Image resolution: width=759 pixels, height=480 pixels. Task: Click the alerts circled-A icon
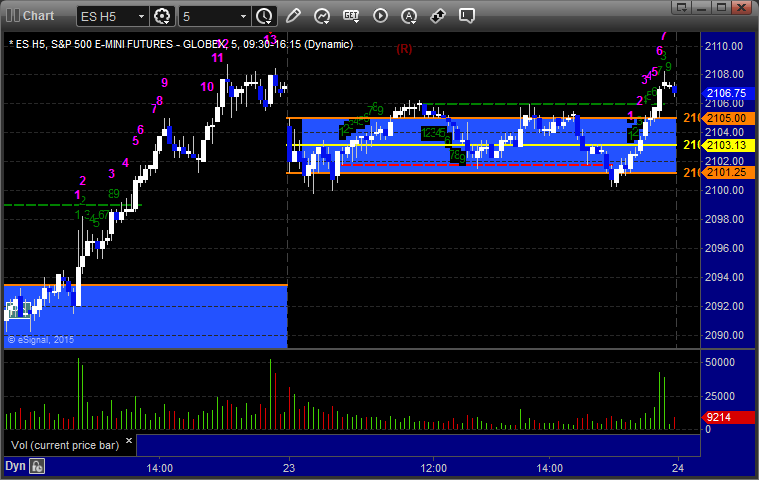tap(409, 16)
